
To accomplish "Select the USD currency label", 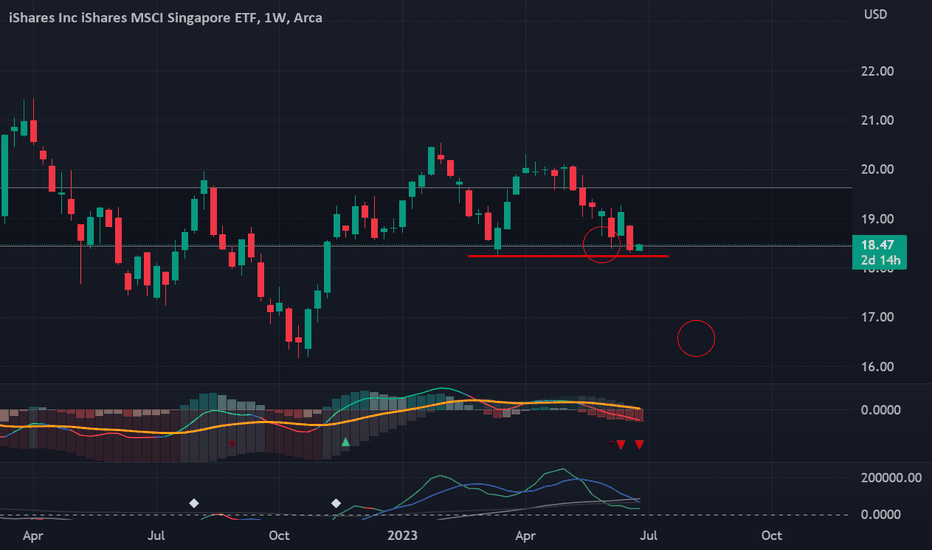I will tap(875, 14).
